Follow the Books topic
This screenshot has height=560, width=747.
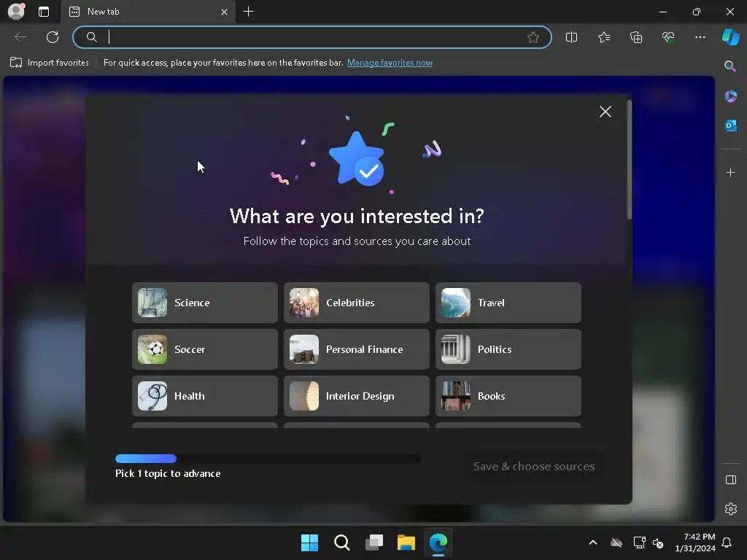click(x=508, y=396)
